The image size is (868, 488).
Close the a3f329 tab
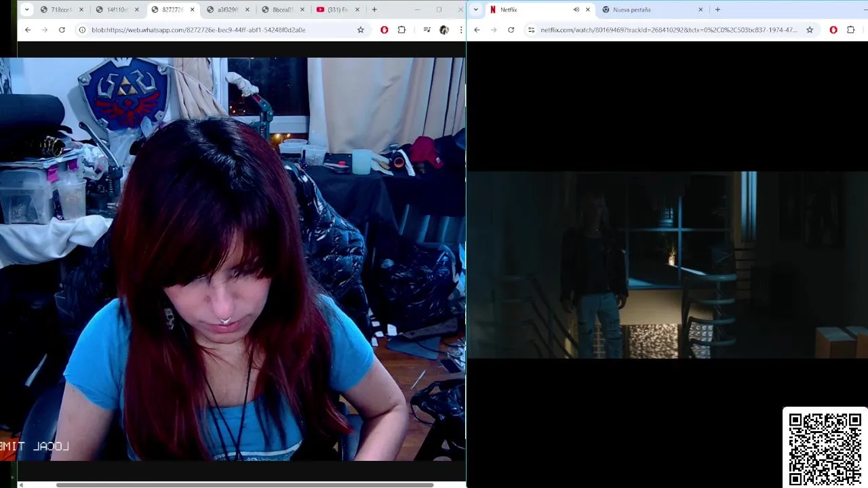pyautogui.click(x=248, y=9)
